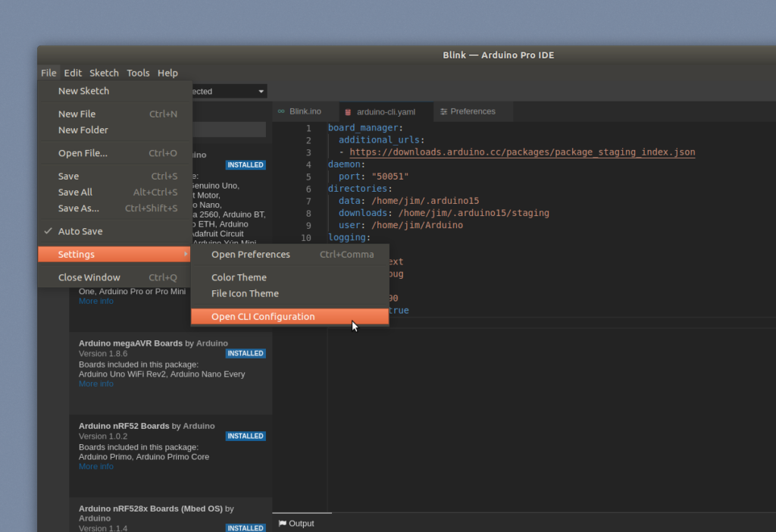Click the 'daemon:' key in the editor
This screenshot has width=776, height=532.
pyautogui.click(x=346, y=164)
